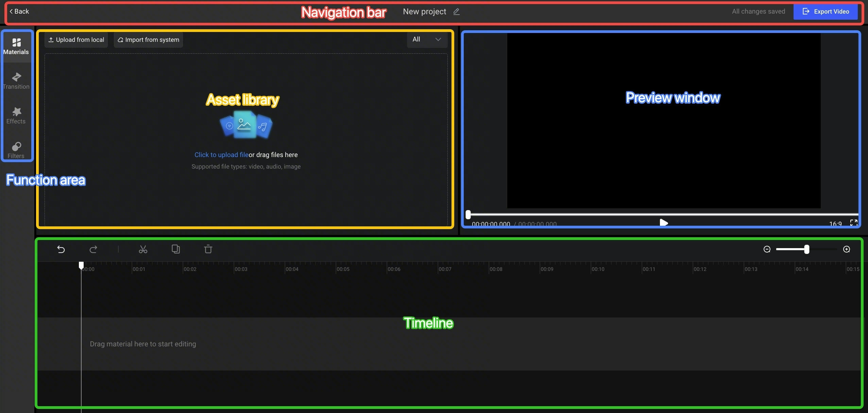Click the 'Click to upload file' link
The height and width of the screenshot is (413, 868).
pyautogui.click(x=221, y=155)
